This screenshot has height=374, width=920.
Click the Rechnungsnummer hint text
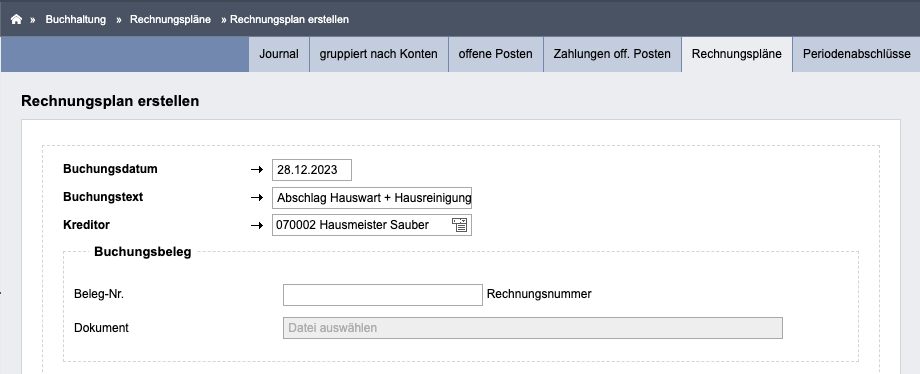(539, 294)
